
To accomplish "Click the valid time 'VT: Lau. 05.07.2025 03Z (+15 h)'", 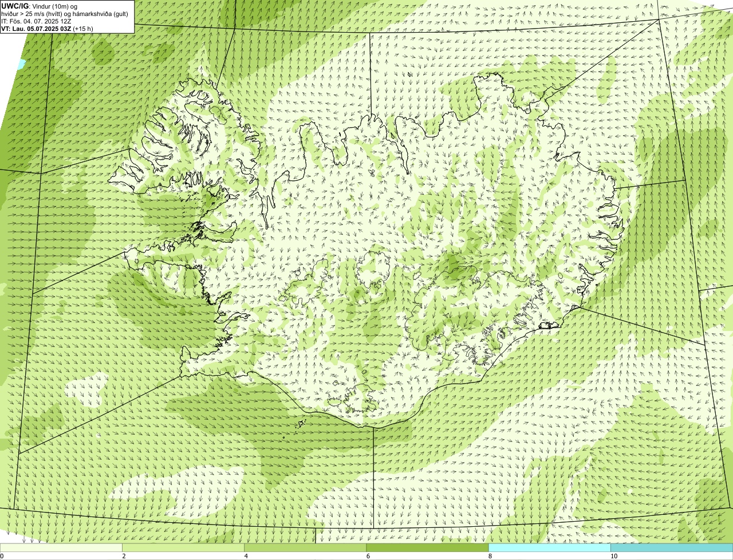I will click(48, 28).
